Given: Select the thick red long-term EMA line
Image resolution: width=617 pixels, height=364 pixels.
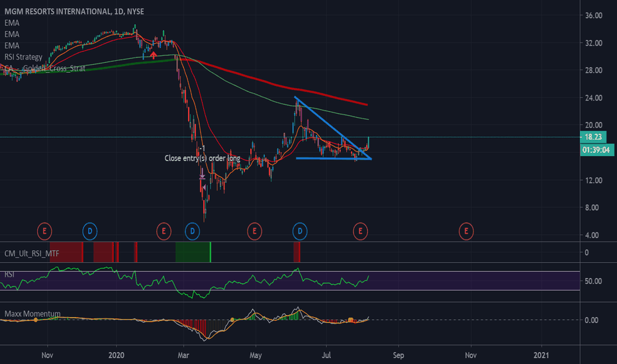Looking at the screenshot, I should (x=275, y=84).
